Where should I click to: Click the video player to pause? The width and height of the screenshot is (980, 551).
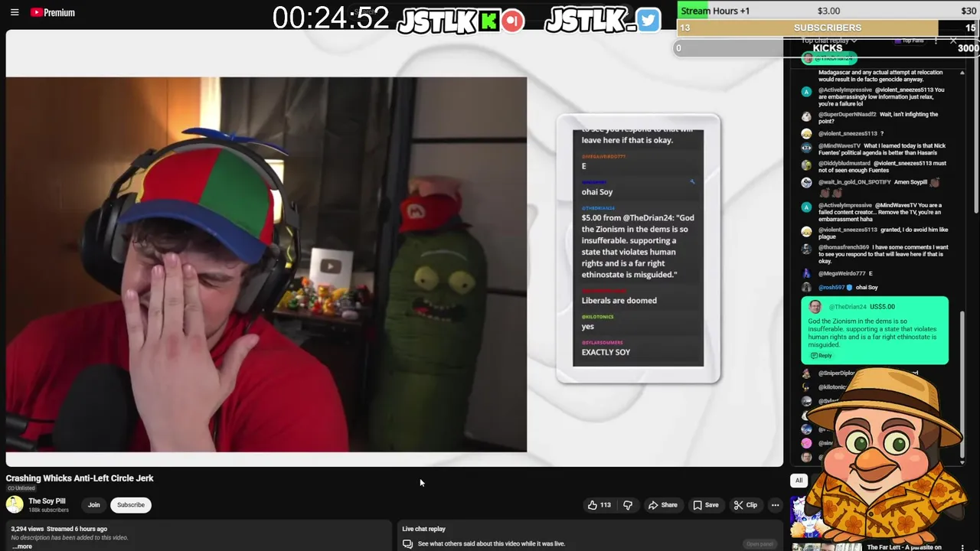(x=394, y=249)
